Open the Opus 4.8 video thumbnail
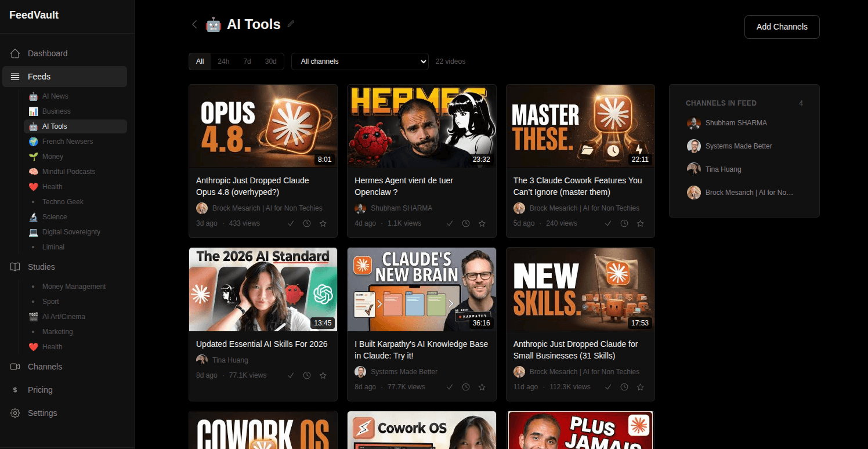This screenshot has width=868, height=449. pos(263,126)
